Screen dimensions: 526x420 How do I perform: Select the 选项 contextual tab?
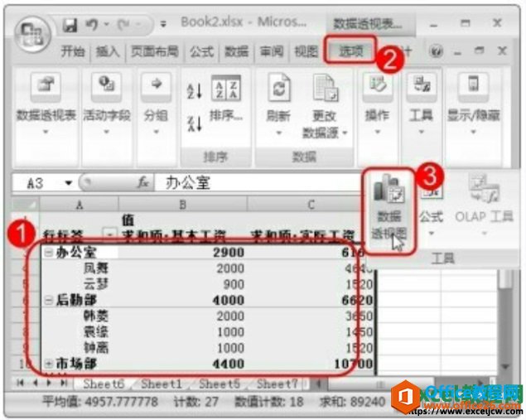[x=350, y=51]
